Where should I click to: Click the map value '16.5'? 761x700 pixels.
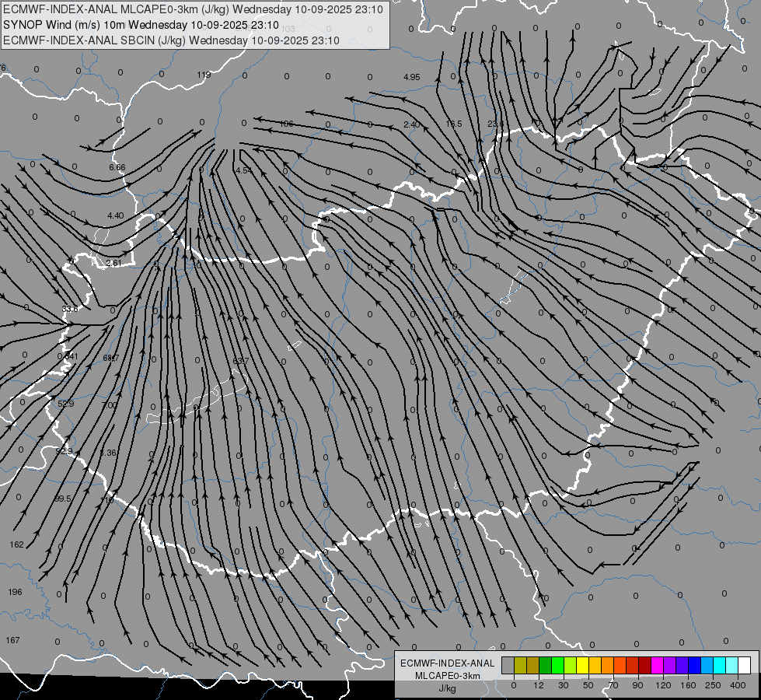click(454, 124)
